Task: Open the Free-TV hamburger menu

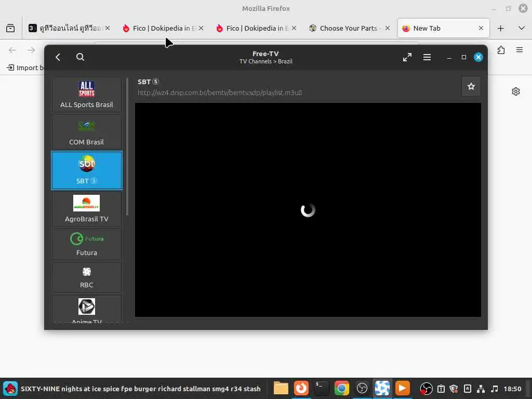Action: (x=427, y=57)
